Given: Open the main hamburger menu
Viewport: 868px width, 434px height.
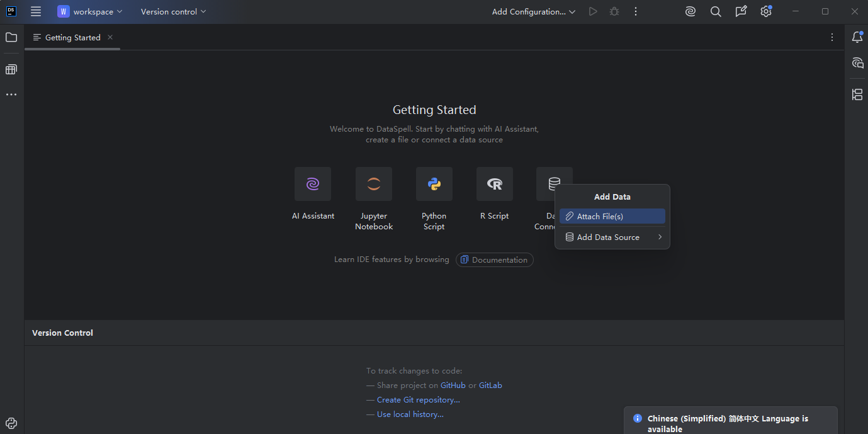Looking at the screenshot, I should pyautogui.click(x=36, y=12).
